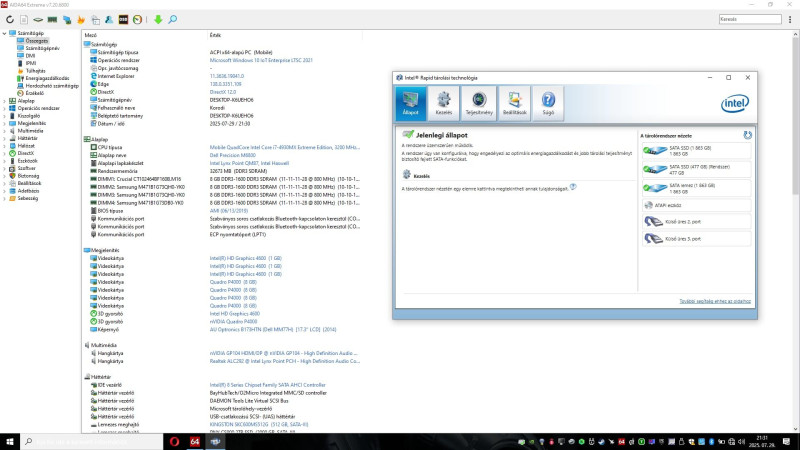
Task: Click the flame stability test toolbar icon
Action: click(81, 19)
